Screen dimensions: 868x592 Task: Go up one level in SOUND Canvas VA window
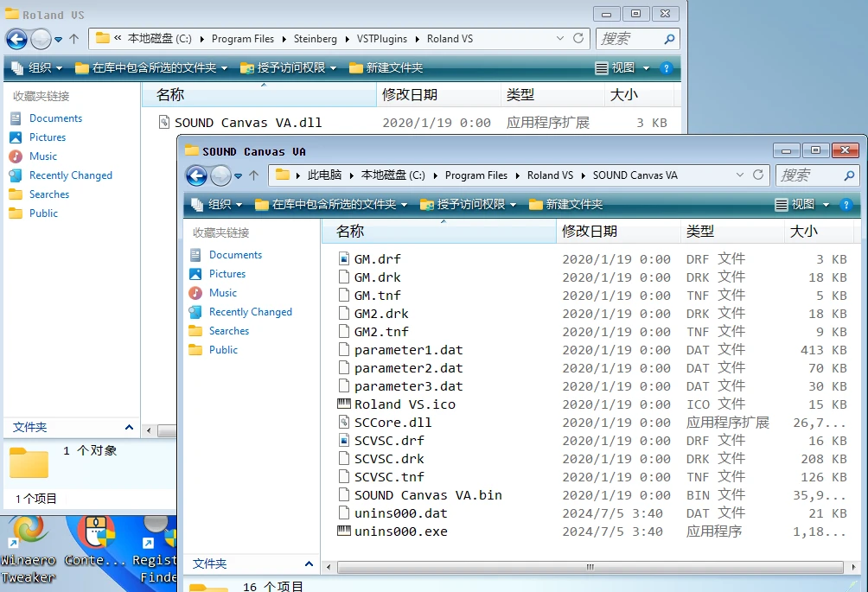pos(253,175)
